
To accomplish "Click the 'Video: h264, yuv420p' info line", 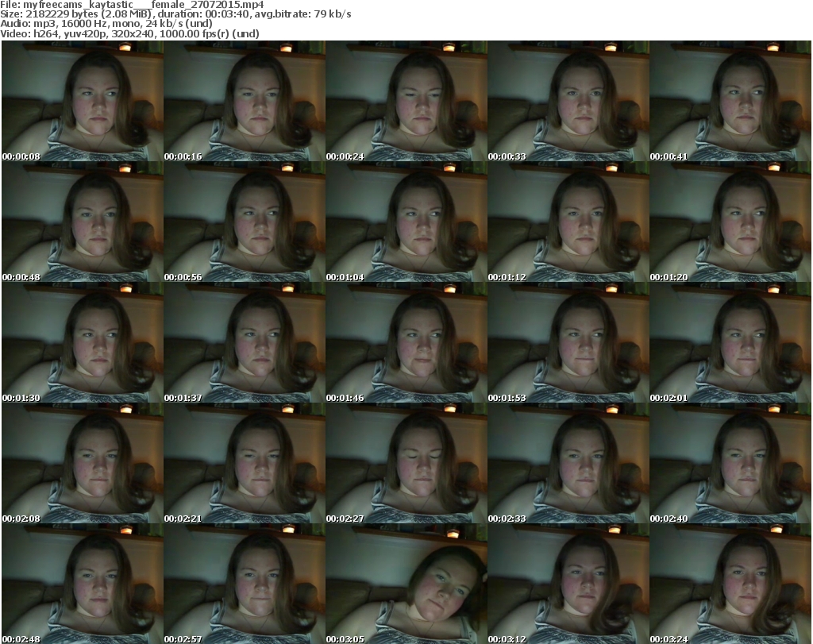I will coord(129,33).
